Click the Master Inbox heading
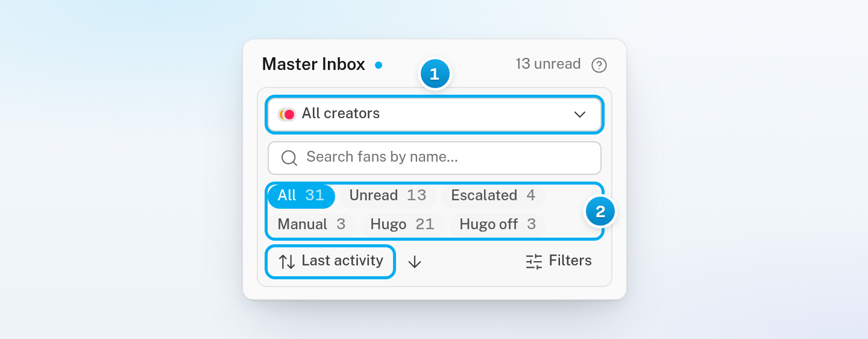The width and height of the screenshot is (868, 339). 313,65
